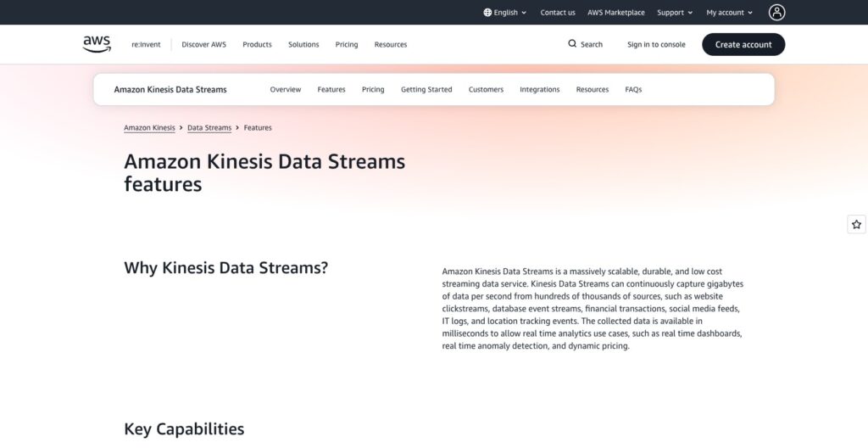Switch to the subnav Resources tab
The width and height of the screenshot is (868, 448).
[x=593, y=89]
